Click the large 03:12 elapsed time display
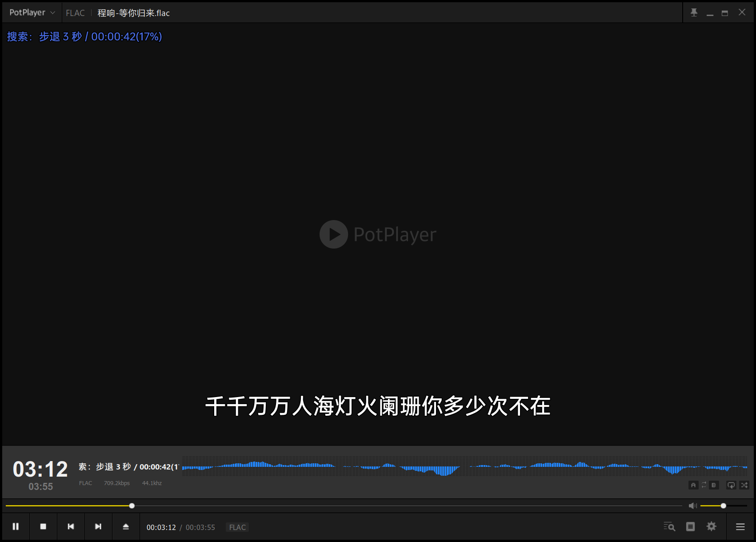This screenshot has height=542, width=756. 40,469
